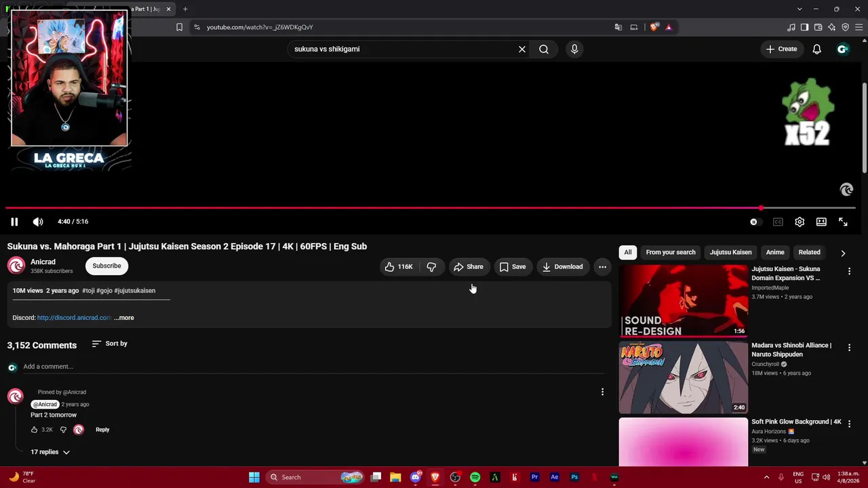Subscribe to the Anicrad channel
The width and height of the screenshot is (868, 488).
click(x=106, y=266)
